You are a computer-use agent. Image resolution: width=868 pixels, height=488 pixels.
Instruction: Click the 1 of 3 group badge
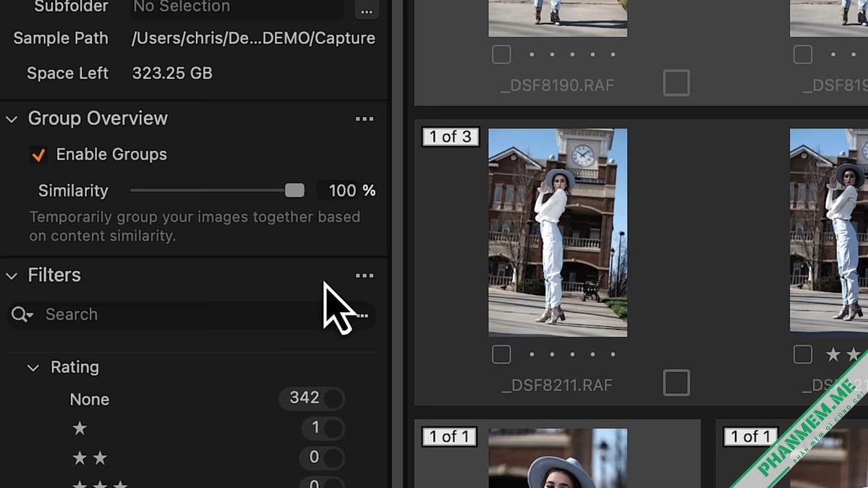(x=451, y=137)
